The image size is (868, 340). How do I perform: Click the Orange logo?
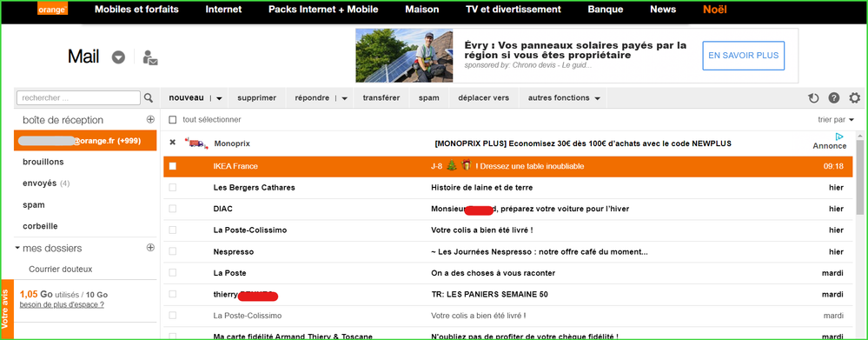point(53,9)
